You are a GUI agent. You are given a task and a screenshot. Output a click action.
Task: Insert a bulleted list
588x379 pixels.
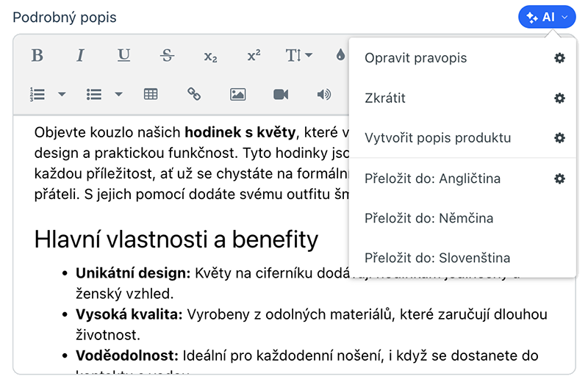(x=94, y=95)
